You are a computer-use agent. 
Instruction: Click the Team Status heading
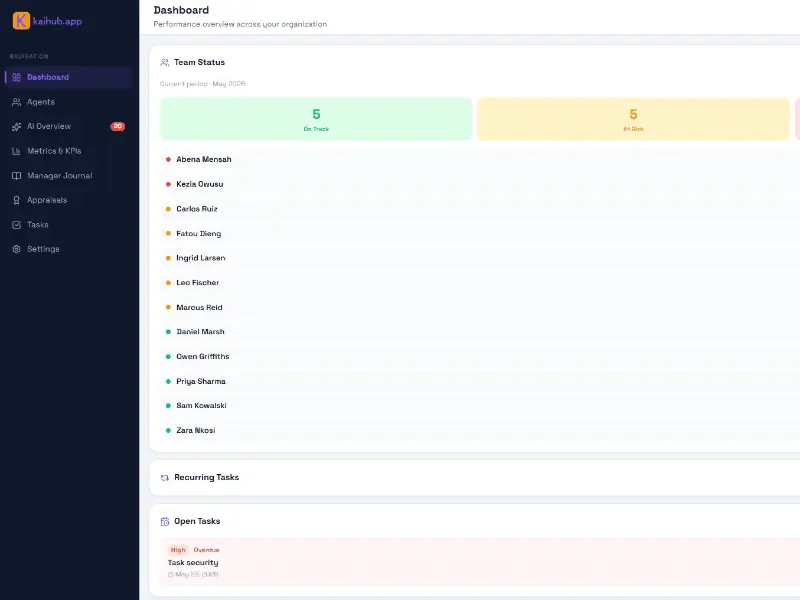(199, 62)
